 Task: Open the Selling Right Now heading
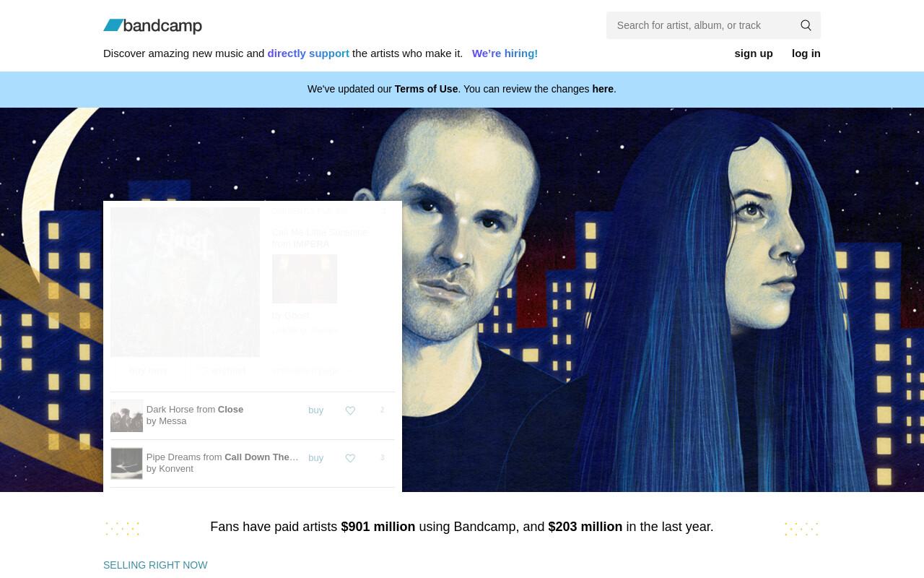tap(155, 565)
